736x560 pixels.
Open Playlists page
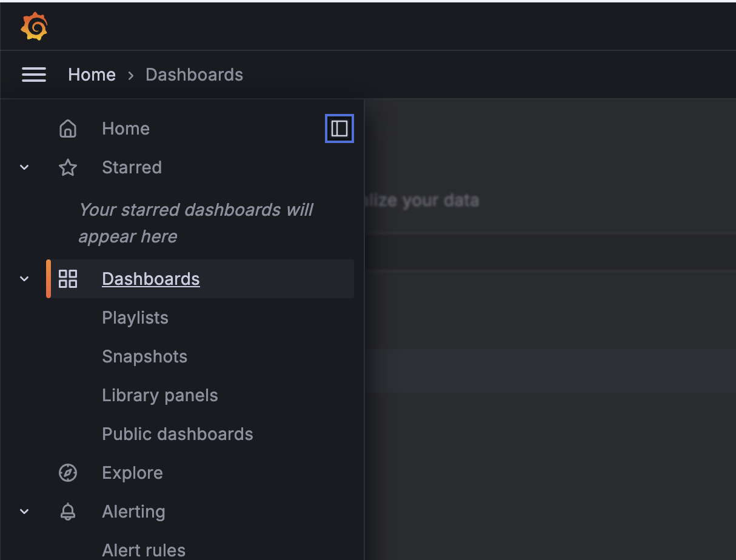pyautogui.click(x=135, y=318)
